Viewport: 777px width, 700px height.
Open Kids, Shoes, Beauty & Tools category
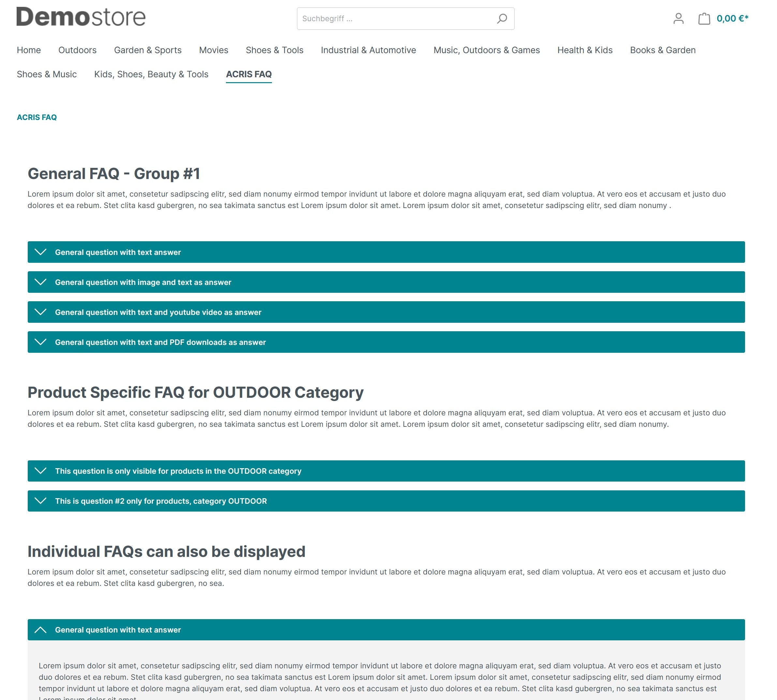[x=151, y=74]
